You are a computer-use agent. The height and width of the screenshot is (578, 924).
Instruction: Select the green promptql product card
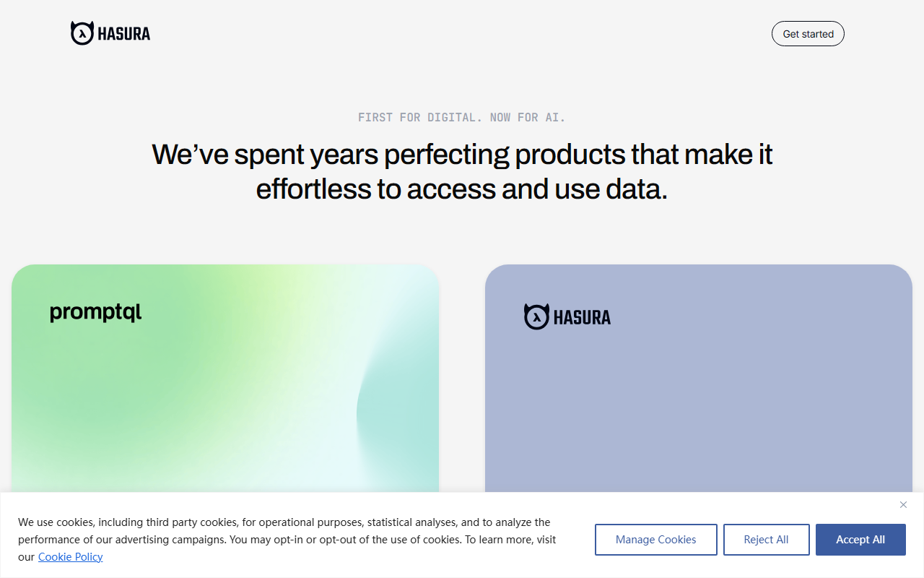[225, 379]
